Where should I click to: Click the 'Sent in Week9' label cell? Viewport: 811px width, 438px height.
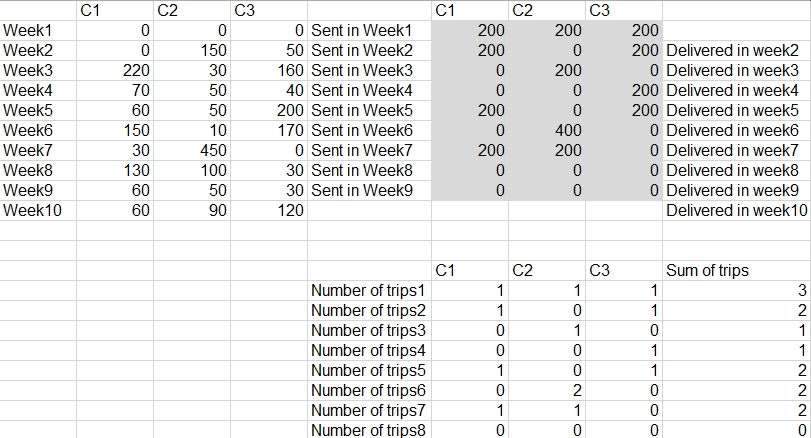[x=362, y=190]
